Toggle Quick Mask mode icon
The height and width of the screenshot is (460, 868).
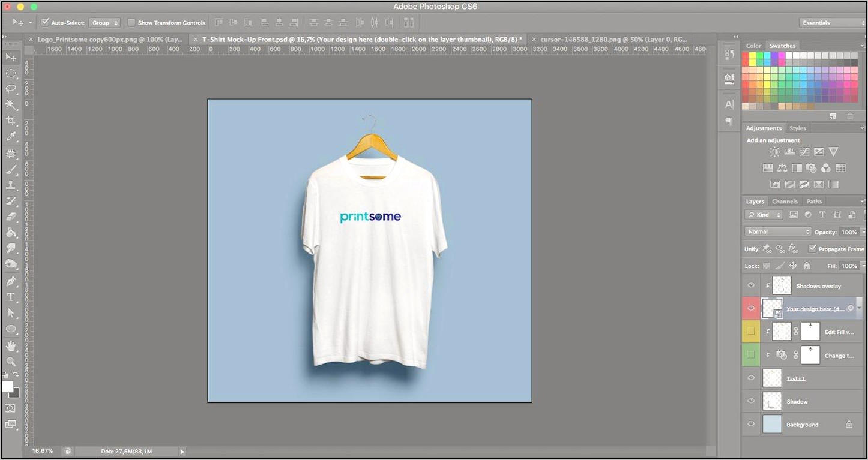tap(10, 408)
